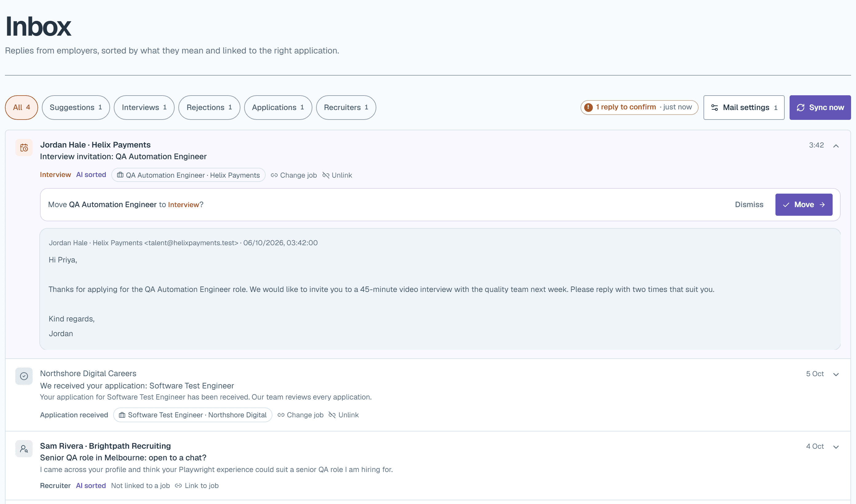856x504 pixels.
Task: Open the Applications tab
Action: (278, 108)
